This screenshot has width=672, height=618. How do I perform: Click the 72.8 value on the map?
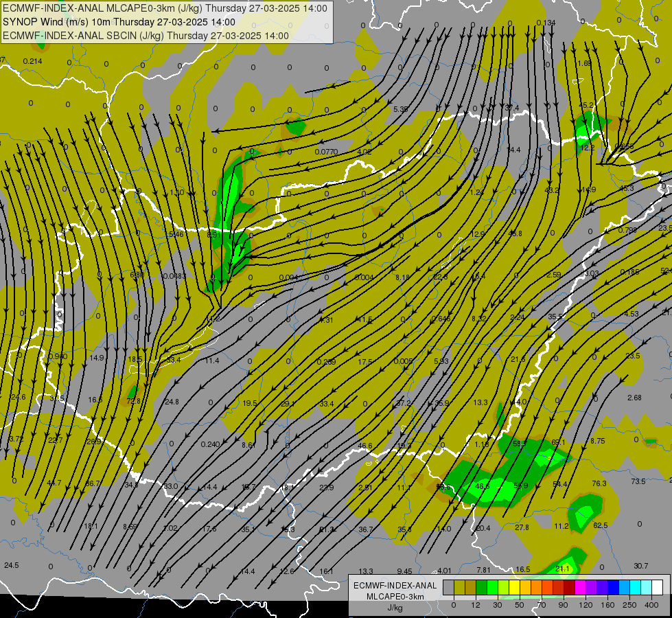pos(133,402)
